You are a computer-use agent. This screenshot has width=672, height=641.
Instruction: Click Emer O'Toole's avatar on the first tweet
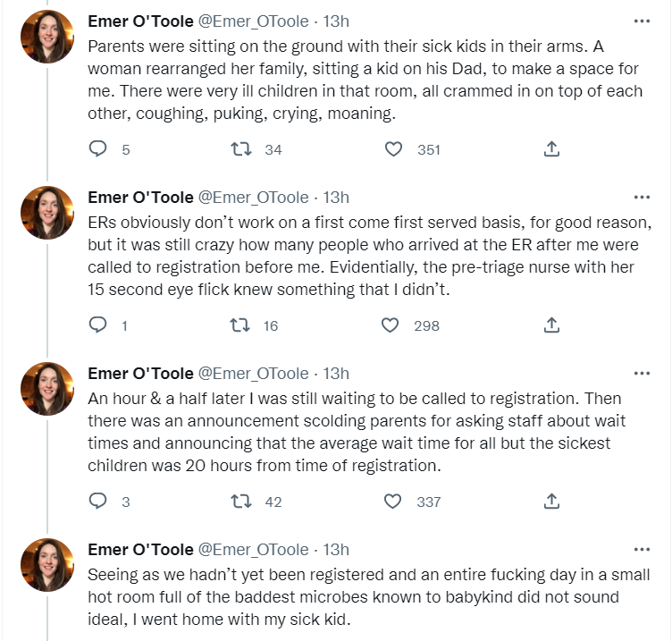pyautogui.click(x=46, y=37)
